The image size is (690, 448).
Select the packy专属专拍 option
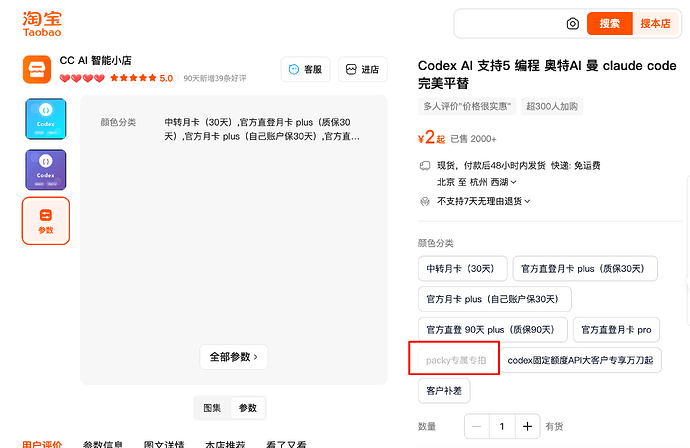point(456,360)
